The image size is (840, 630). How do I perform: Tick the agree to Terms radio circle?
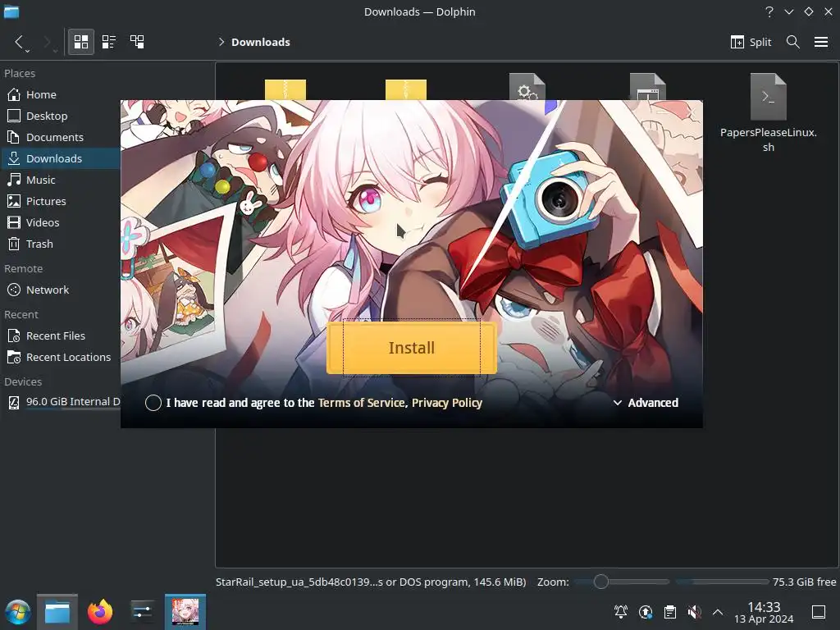point(153,403)
